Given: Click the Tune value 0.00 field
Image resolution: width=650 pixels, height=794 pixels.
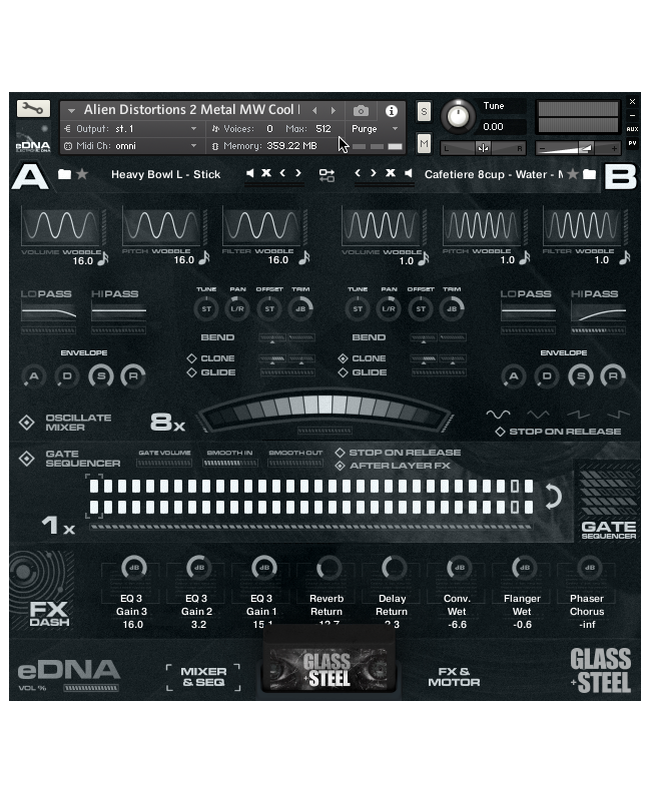Looking at the screenshot, I should (x=502, y=127).
